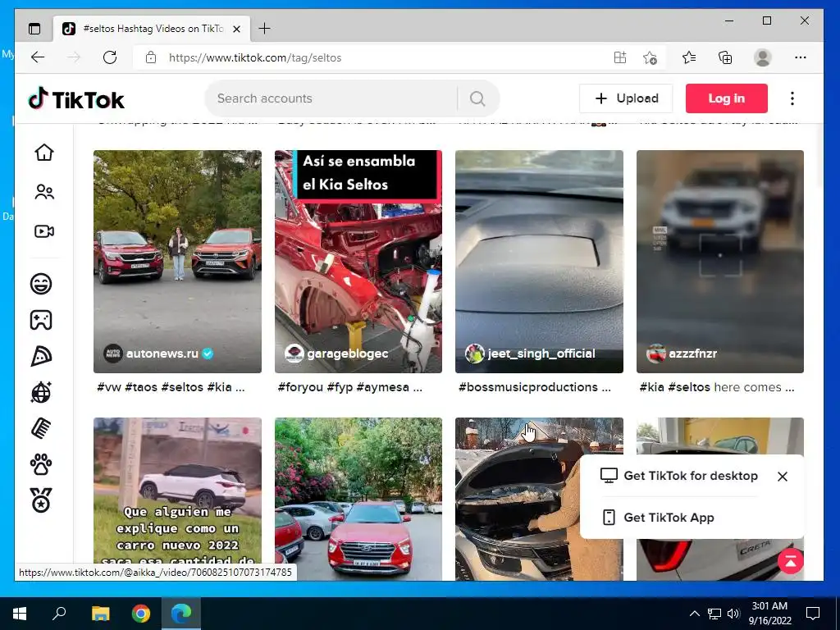The width and height of the screenshot is (840, 630).
Task: Click the #vw #taos #seltos #kia caption
Action: pos(171,387)
